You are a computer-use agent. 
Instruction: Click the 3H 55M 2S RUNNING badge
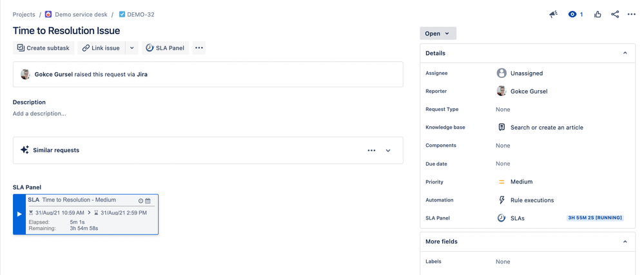click(x=595, y=218)
